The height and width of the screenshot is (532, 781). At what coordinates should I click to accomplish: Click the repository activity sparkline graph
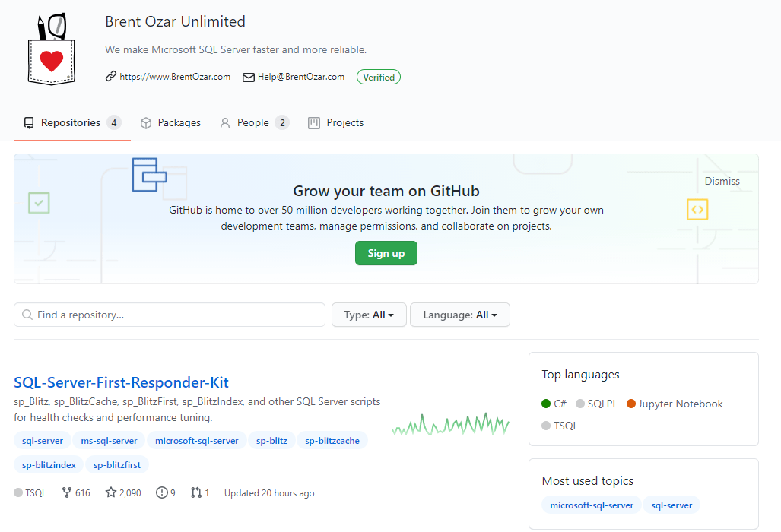(x=450, y=424)
